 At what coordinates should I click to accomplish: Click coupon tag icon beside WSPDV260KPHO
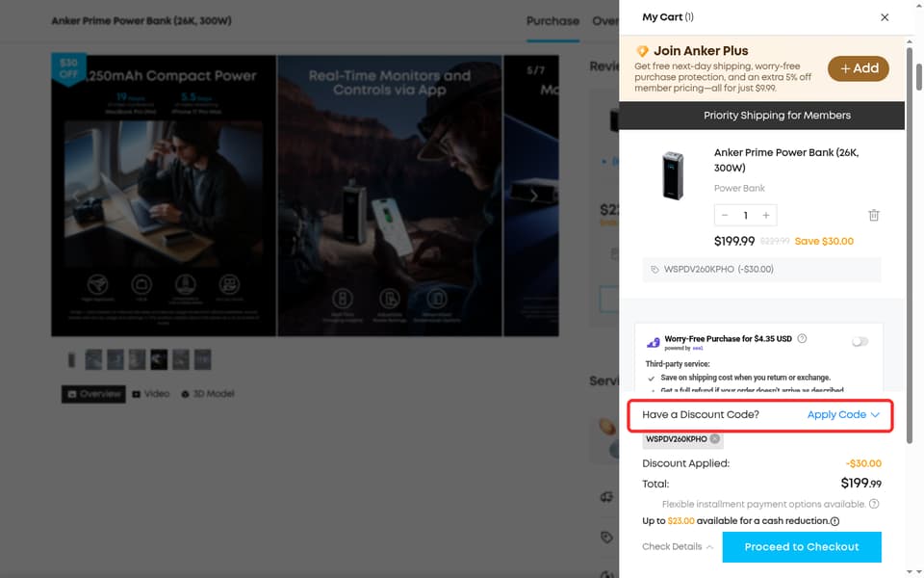(654, 270)
